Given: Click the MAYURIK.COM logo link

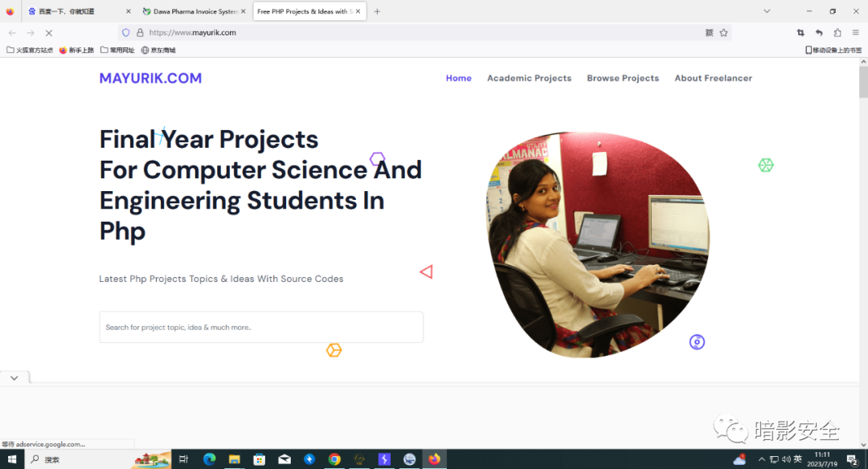Looking at the screenshot, I should [150, 78].
